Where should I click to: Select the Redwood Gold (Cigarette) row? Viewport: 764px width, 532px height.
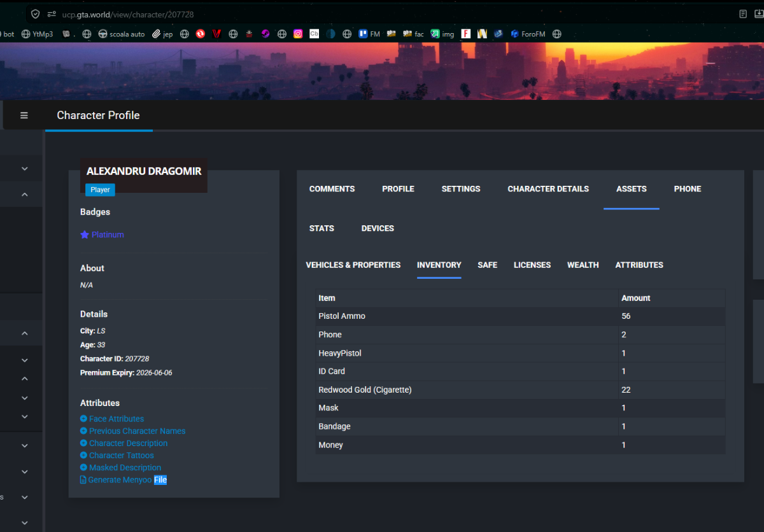click(x=520, y=389)
